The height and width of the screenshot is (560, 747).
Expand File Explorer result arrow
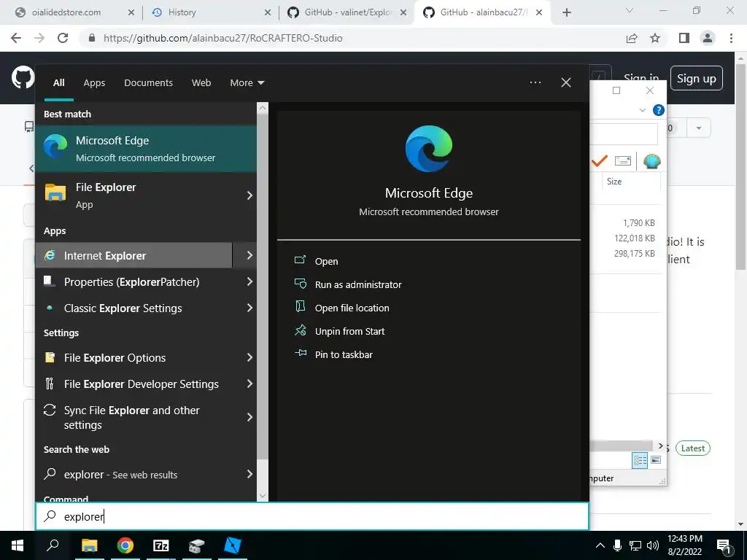(x=249, y=195)
